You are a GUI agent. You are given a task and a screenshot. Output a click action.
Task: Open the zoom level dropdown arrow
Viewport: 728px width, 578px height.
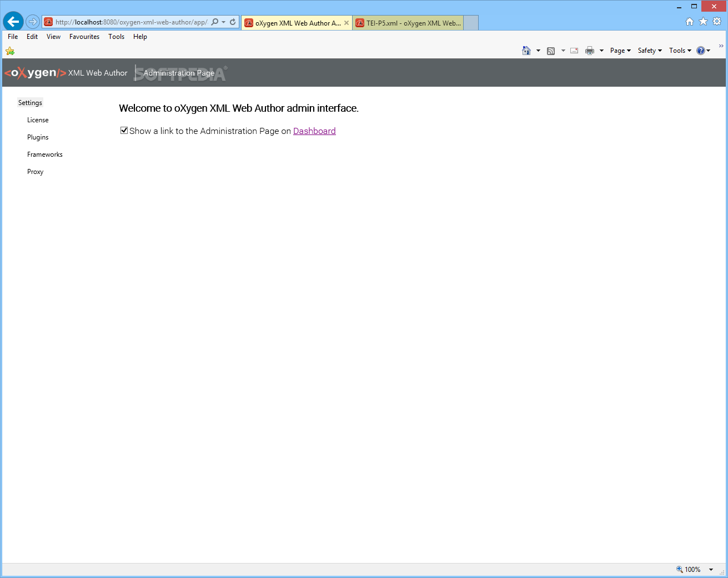click(x=711, y=570)
